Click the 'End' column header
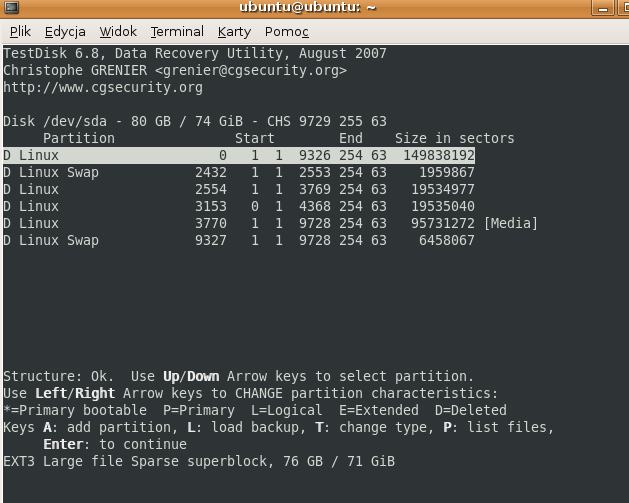The image size is (629, 503). (351, 138)
